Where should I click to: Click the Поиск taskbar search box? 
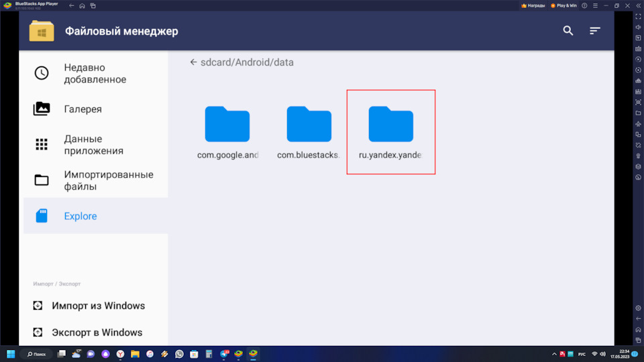pyautogui.click(x=36, y=354)
